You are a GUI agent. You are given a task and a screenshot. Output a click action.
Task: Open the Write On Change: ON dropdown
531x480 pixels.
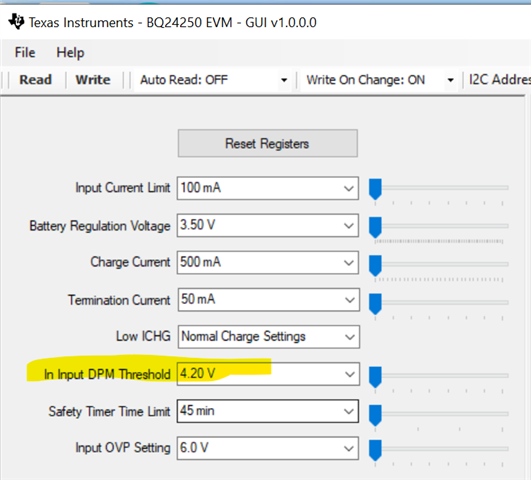[x=379, y=80]
